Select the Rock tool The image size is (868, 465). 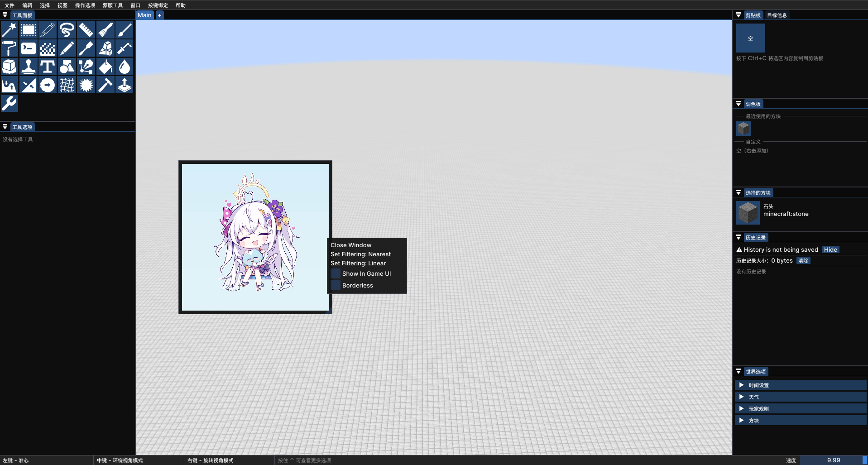click(105, 48)
